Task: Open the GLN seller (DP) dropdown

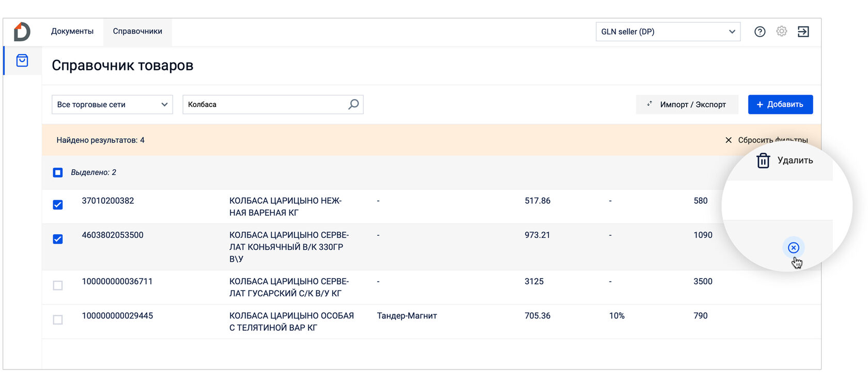Action: click(668, 31)
